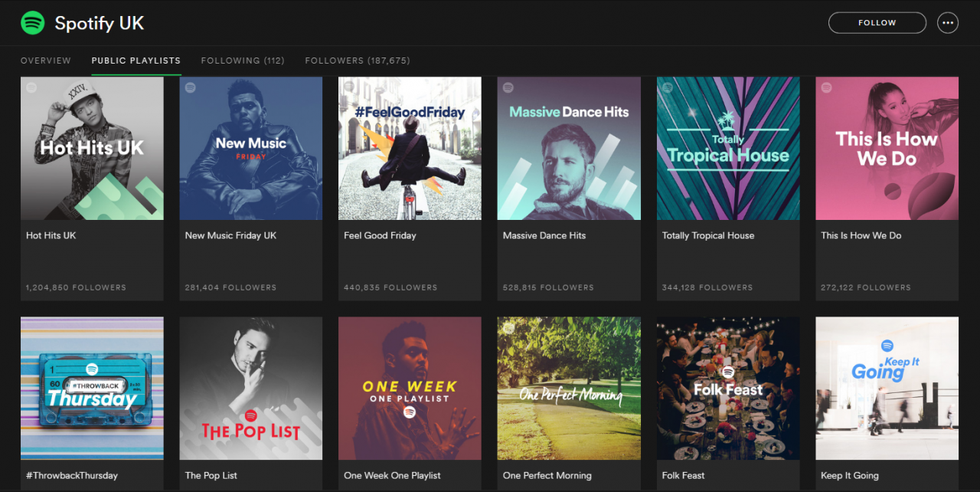The height and width of the screenshot is (492, 980).
Task: Click the Folk Feast playlist title
Action: tap(683, 476)
